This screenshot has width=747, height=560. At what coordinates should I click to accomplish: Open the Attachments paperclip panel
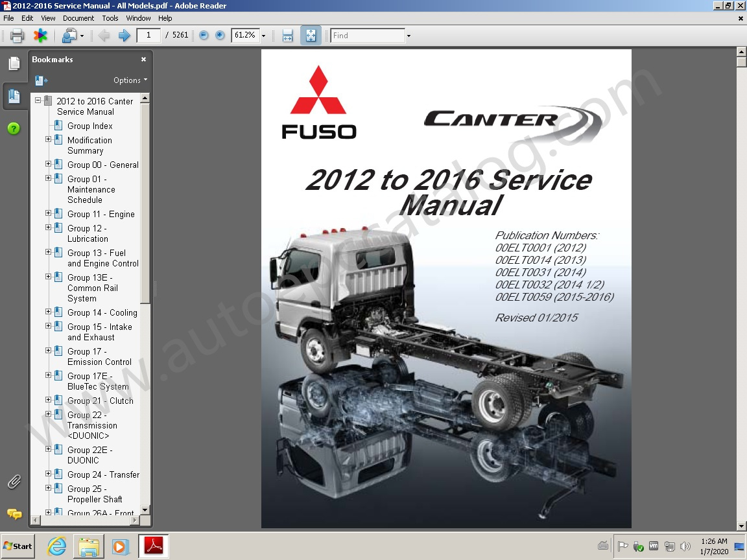[14, 482]
